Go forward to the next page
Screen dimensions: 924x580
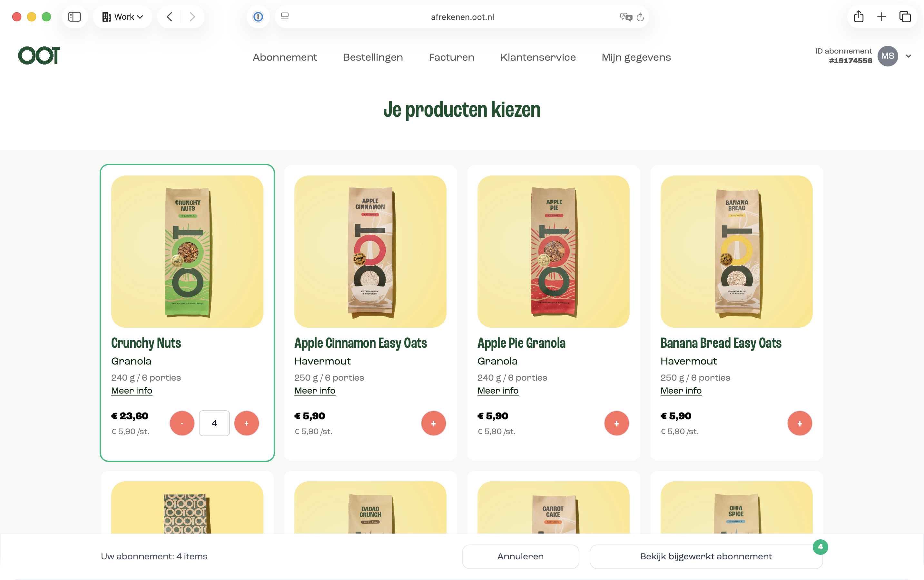192,17
